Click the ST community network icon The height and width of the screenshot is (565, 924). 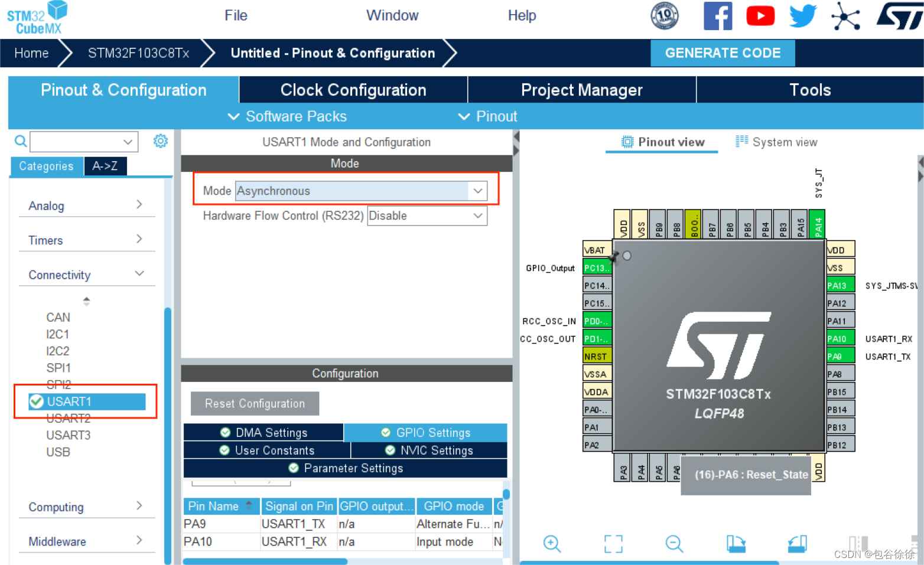coord(845,16)
